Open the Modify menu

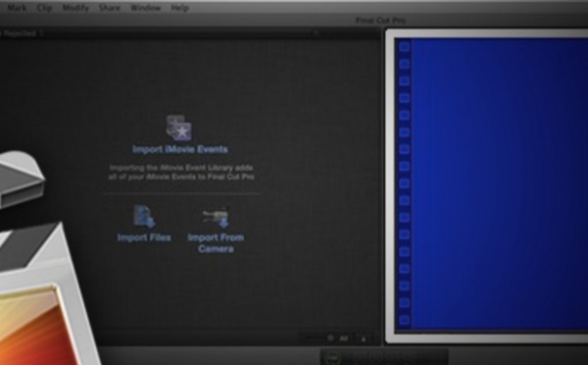pos(75,8)
